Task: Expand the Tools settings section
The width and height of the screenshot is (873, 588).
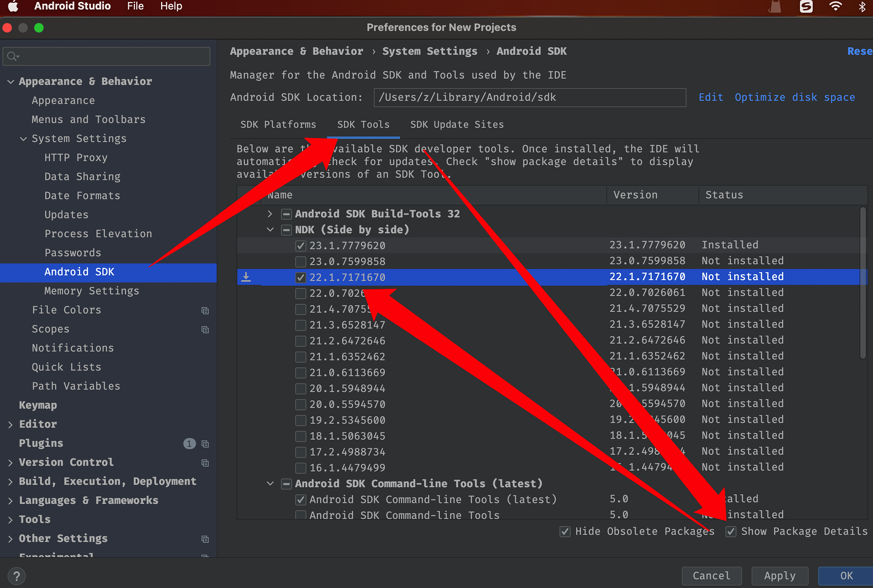Action: point(11,520)
